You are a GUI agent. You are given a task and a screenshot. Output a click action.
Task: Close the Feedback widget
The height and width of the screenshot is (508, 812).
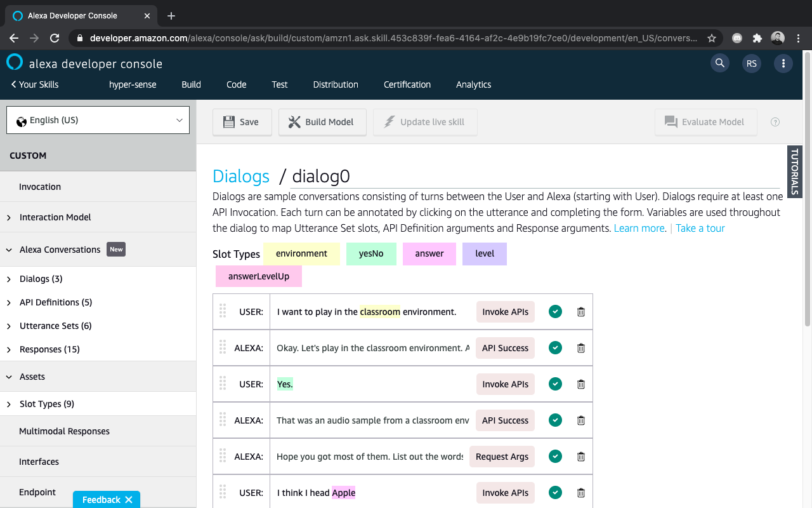coord(129,500)
